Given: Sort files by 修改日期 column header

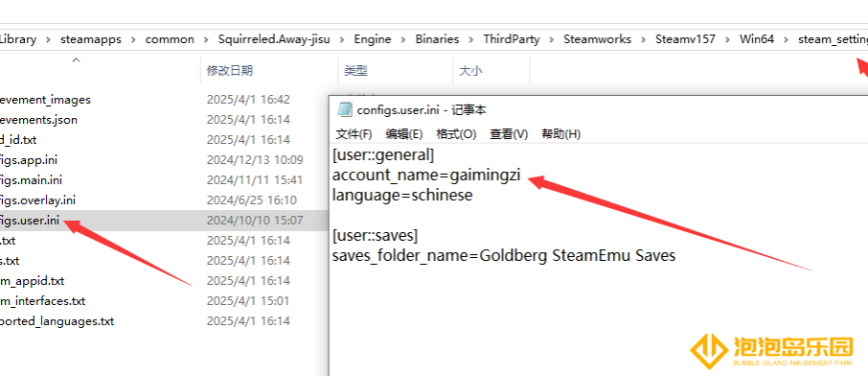Looking at the screenshot, I should click(229, 70).
